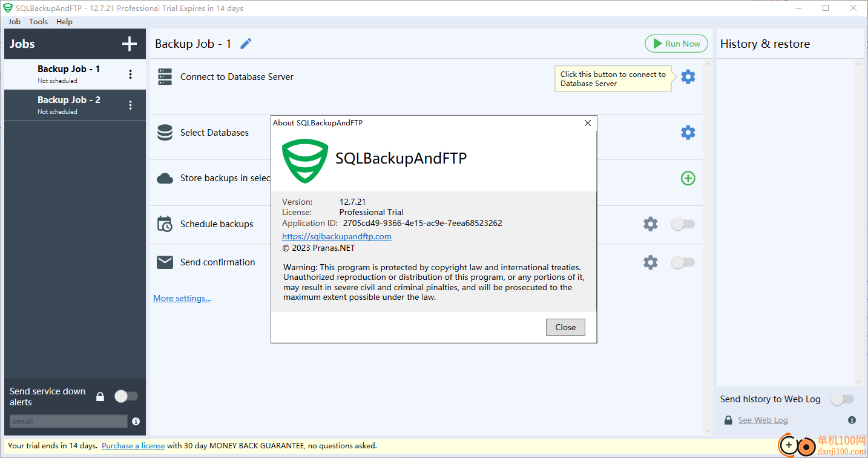Screen dimensions: 868x458
Task: Click main panel scrollbar down arrow
Action: click(x=708, y=431)
